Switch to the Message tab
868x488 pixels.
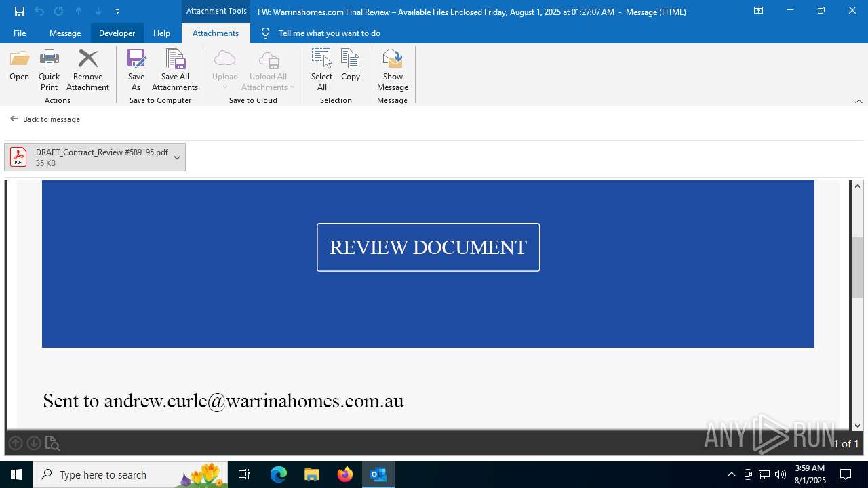[65, 33]
